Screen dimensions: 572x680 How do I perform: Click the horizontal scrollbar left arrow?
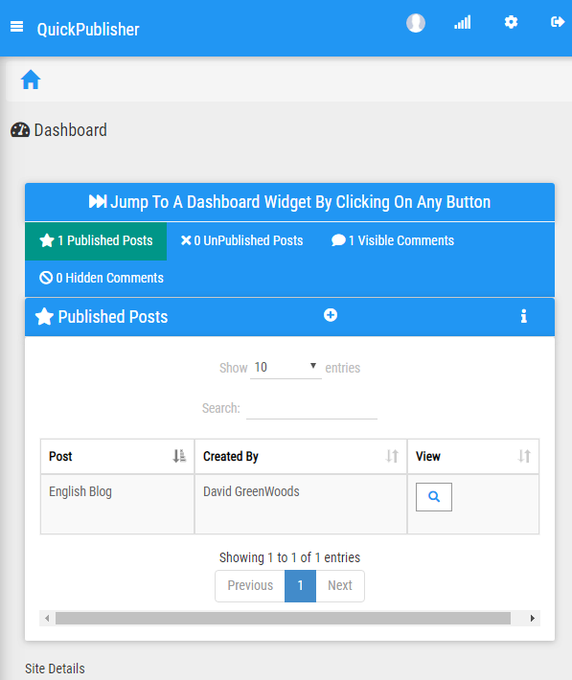pos(47,618)
